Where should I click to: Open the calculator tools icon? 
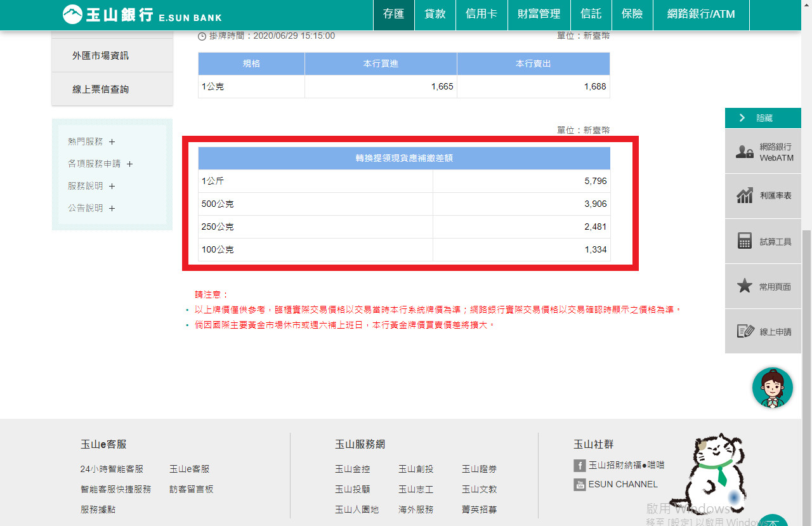745,241
